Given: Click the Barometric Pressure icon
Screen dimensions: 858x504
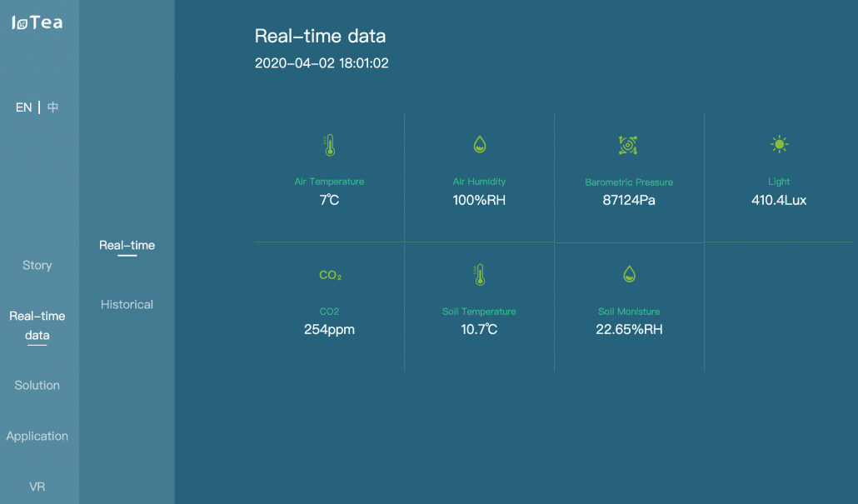Looking at the screenshot, I should coord(628,146).
